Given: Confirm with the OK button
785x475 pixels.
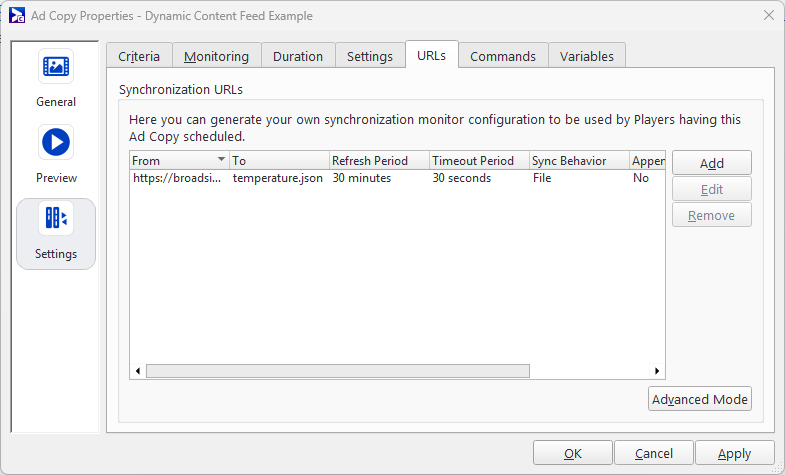Looking at the screenshot, I should (x=572, y=453).
